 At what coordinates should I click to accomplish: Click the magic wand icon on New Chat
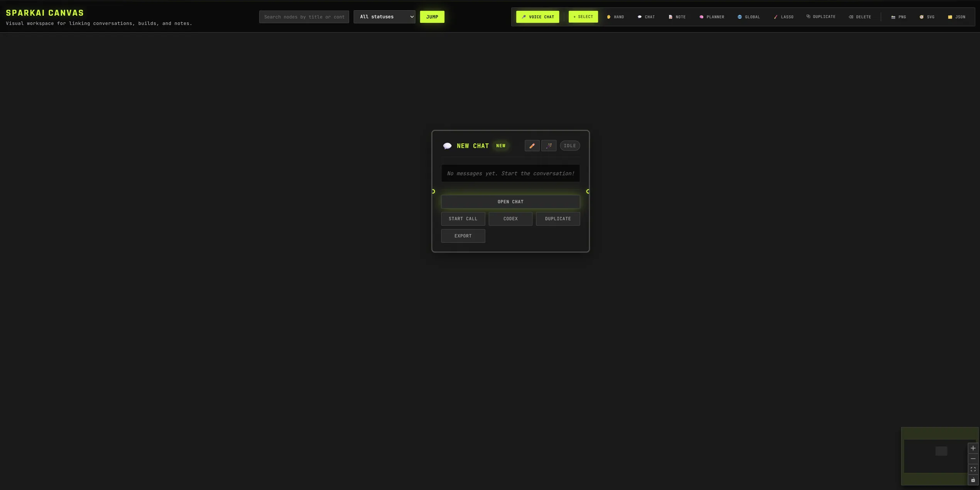click(x=549, y=146)
